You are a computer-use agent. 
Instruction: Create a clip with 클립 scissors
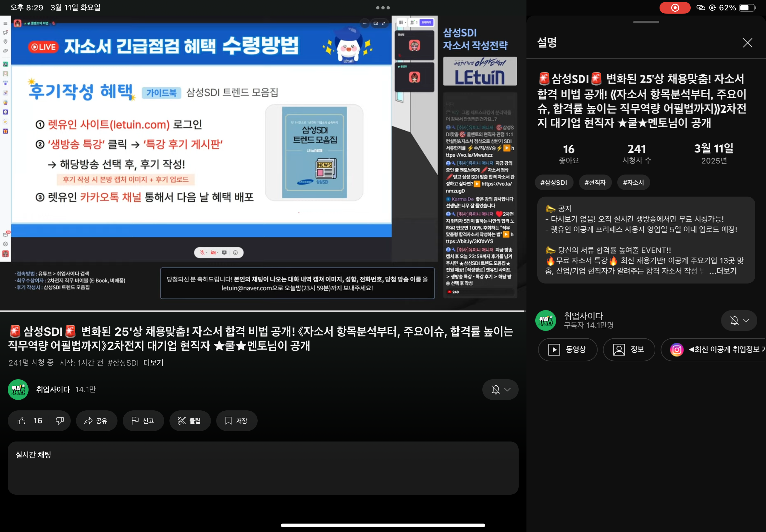[x=190, y=421]
